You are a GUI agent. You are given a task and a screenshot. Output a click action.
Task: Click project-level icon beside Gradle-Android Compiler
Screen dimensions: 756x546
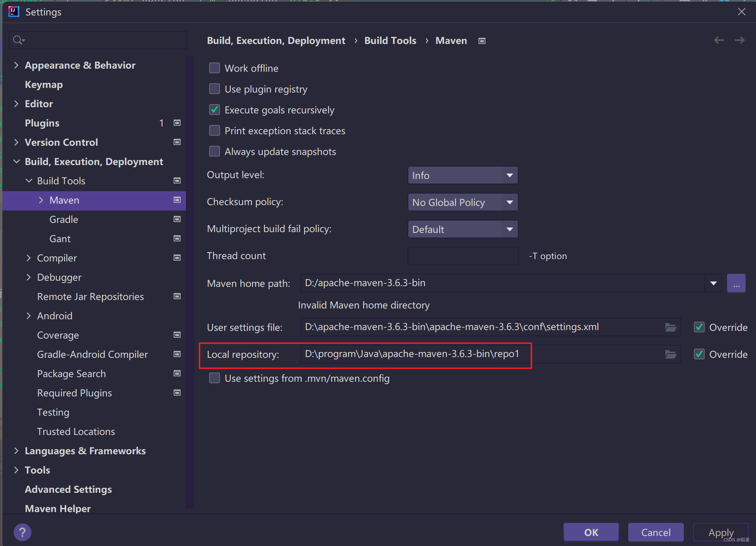(177, 354)
